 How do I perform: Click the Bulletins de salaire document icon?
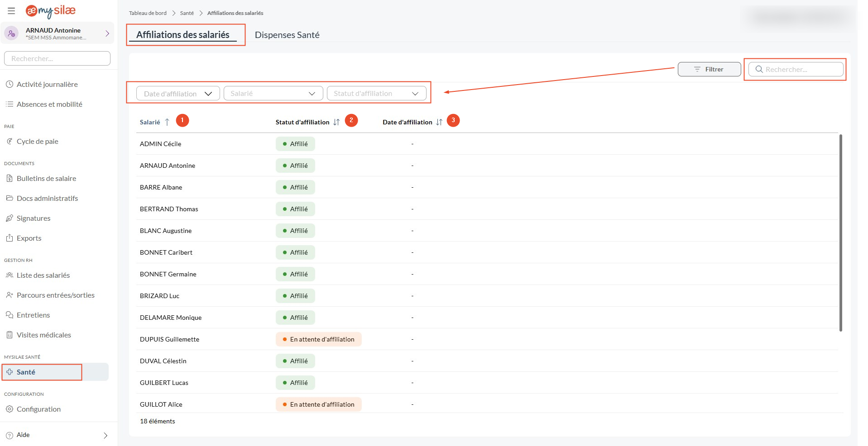click(x=10, y=178)
